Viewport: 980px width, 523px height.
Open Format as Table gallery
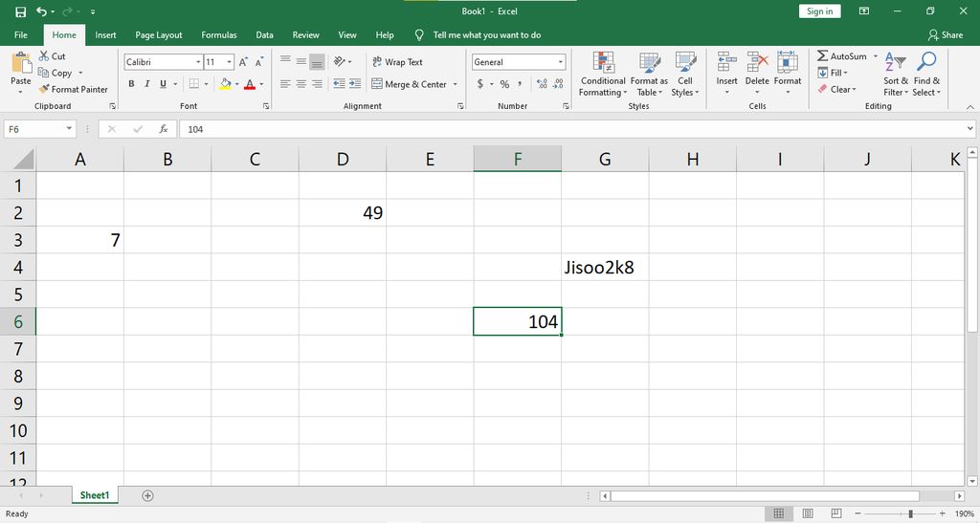649,75
